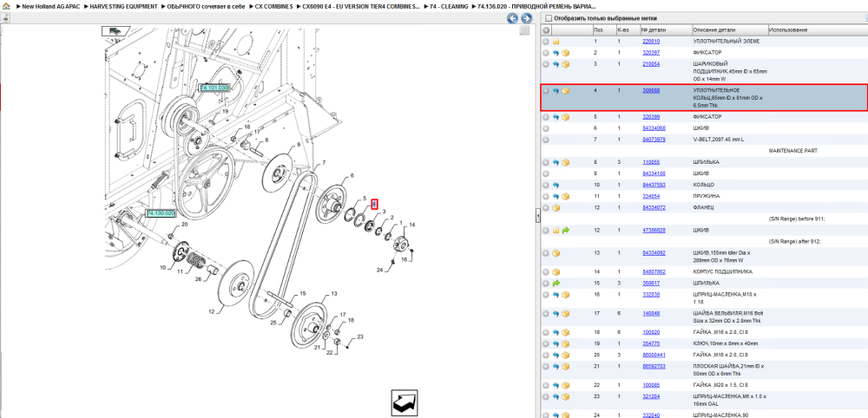Open '74 - CLEANING' breadcrumb

pyautogui.click(x=449, y=7)
